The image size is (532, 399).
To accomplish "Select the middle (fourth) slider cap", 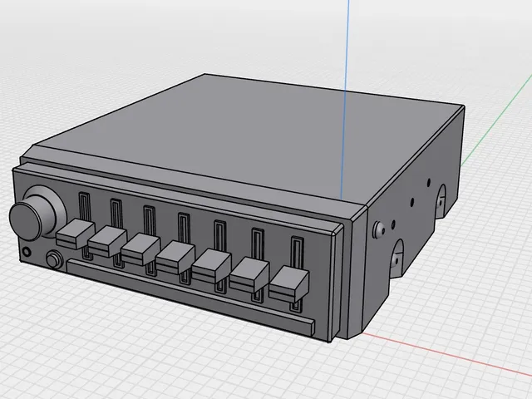I will click(175, 257).
